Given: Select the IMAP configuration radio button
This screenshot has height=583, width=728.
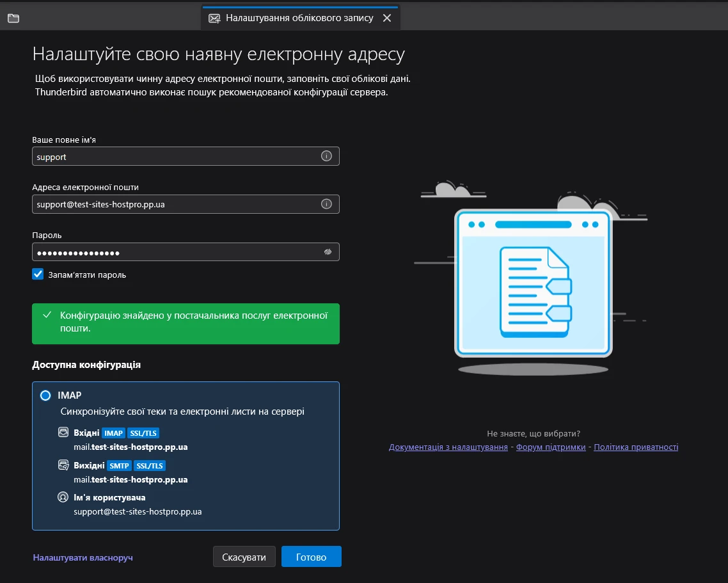Looking at the screenshot, I should (x=45, y=395).
